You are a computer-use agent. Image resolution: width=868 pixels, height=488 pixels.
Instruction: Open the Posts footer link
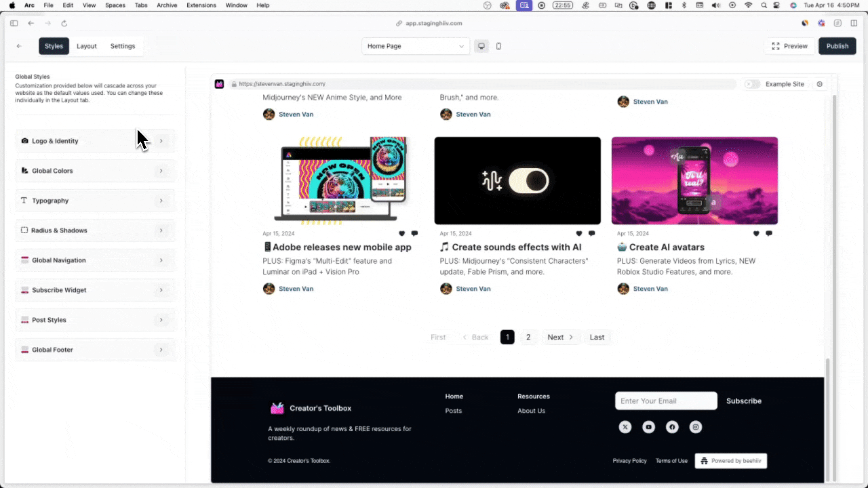click(454, 411)
